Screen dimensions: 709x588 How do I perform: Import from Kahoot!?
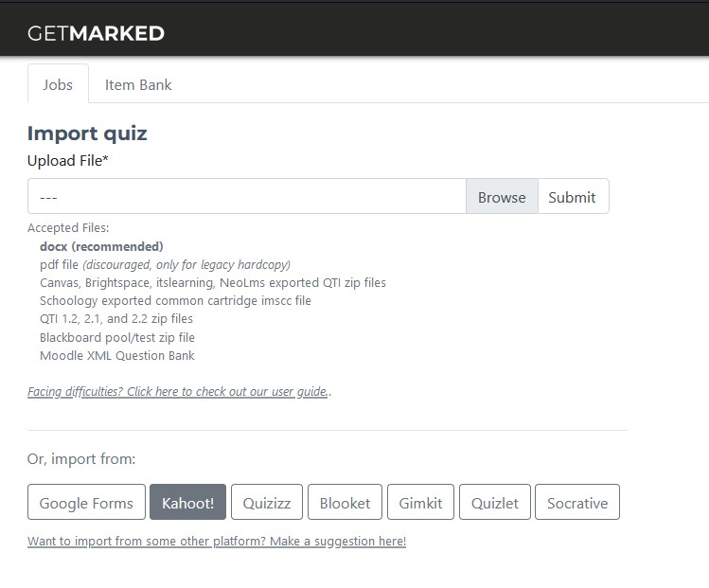(187, 502)
